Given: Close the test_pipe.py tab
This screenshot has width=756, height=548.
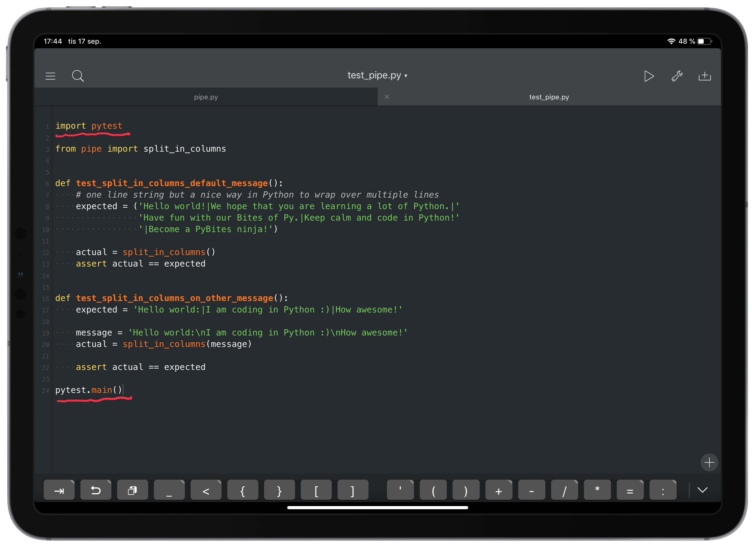Looking at the screenshot, I should (387, 97).
